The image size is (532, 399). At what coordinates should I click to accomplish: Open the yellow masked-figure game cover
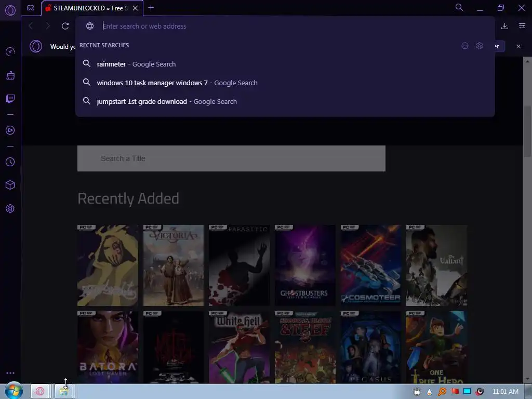pyautogui.click(x=108, y=265)
